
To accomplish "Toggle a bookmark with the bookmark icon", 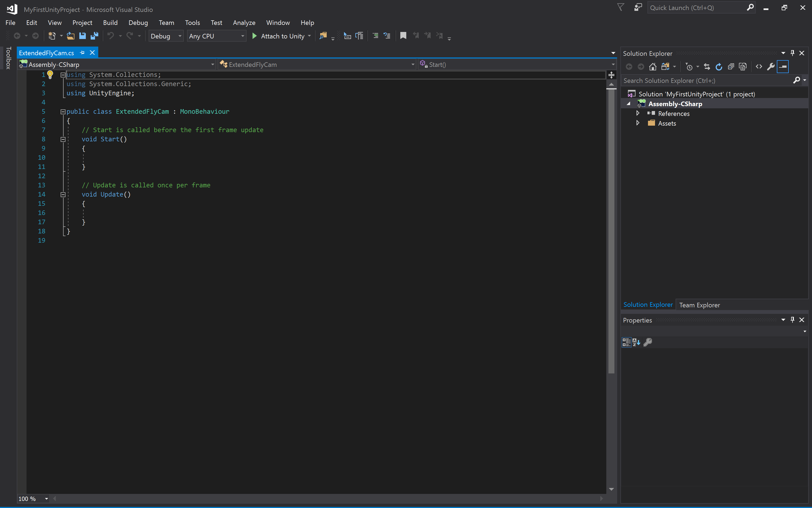I will pyautogui.click(x=403, y=36).
